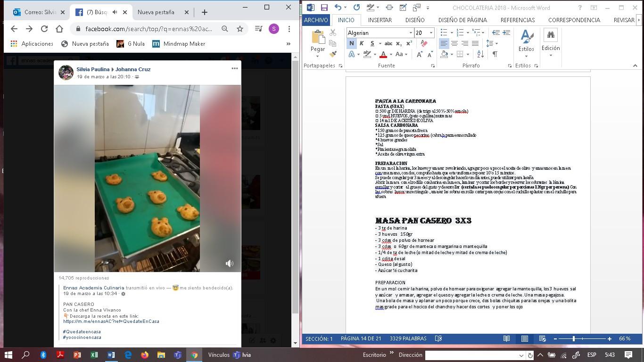Open the zoom magnifier in the address bar
Image resolution: width=644 pixels, height=362 pixels.
(225, 29)
